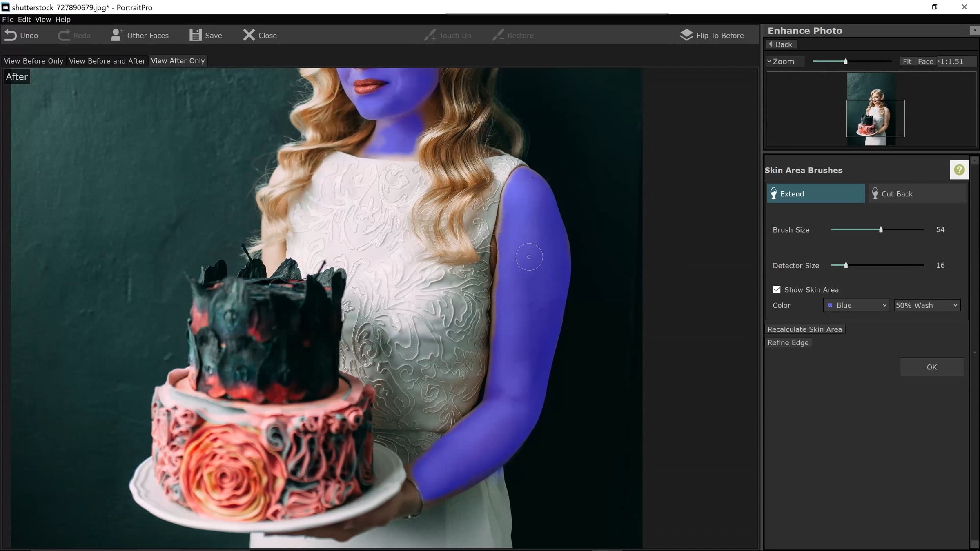Viewport: 980px width, 551px height.
Task: Switch to View Before Only mode
Action: click(33, 61)
